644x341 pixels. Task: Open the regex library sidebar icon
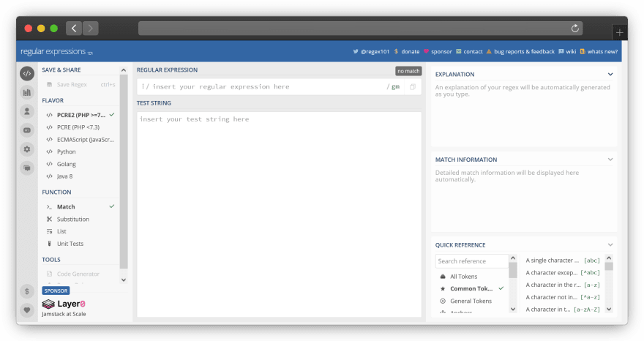pos(27,92)
